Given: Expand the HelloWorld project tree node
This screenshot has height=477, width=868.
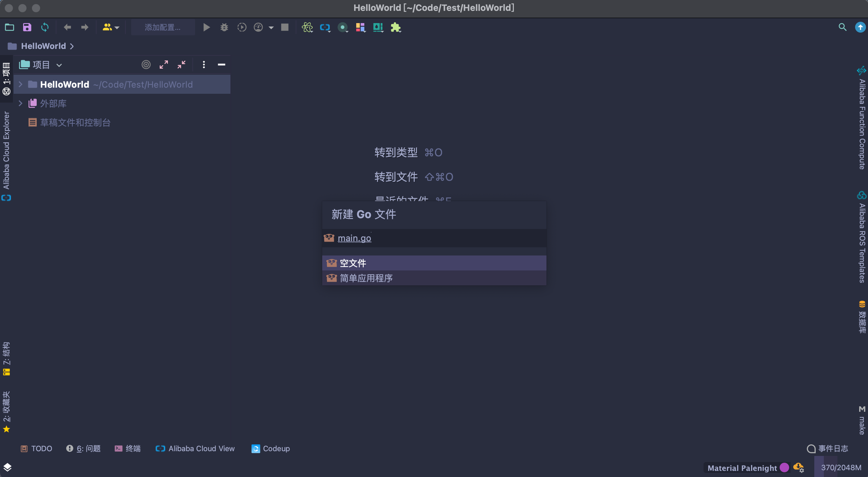Looking at the screenshot, I should coord(20,84).
